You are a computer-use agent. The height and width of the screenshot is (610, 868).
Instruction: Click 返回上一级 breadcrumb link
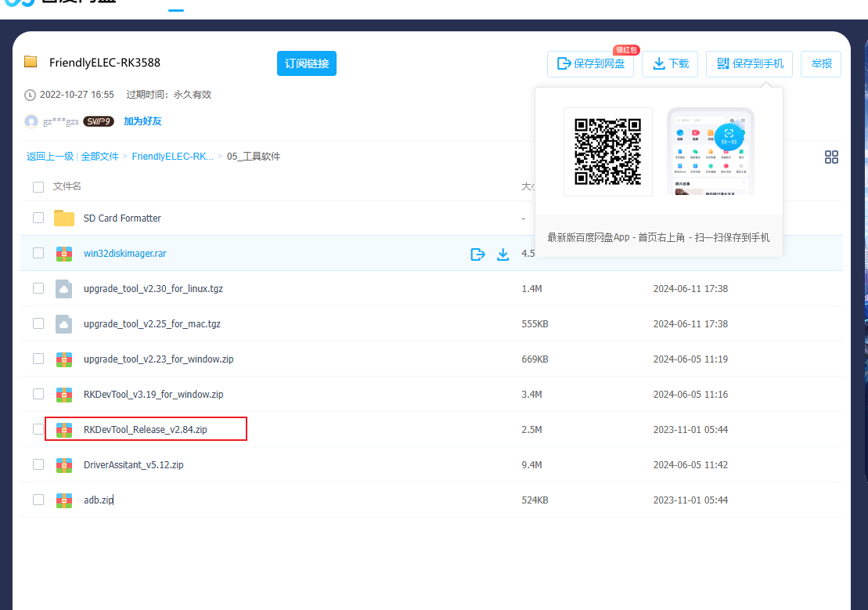coord(50,157)
